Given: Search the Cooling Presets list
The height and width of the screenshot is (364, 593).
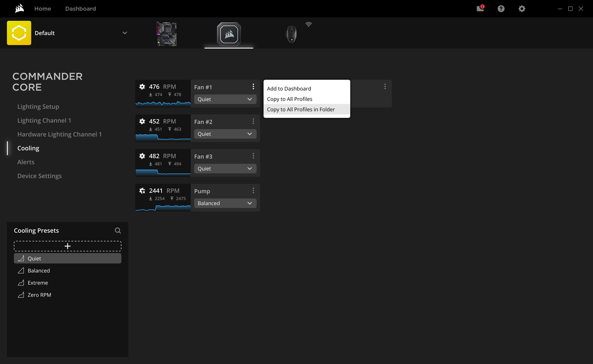Looking at the screenshot, I should coord(118,231).
